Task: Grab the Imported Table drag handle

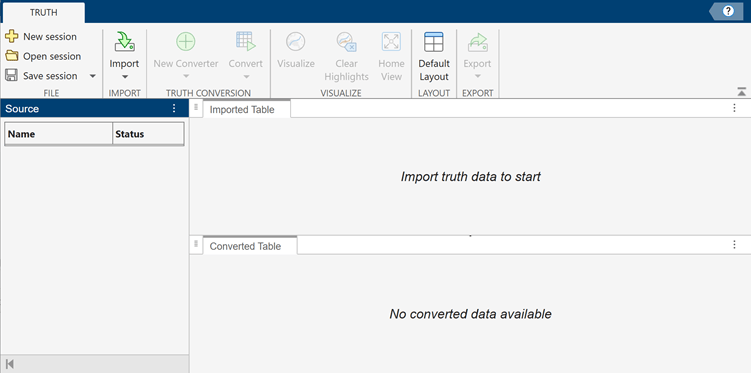Action: [x=196, y=108]
